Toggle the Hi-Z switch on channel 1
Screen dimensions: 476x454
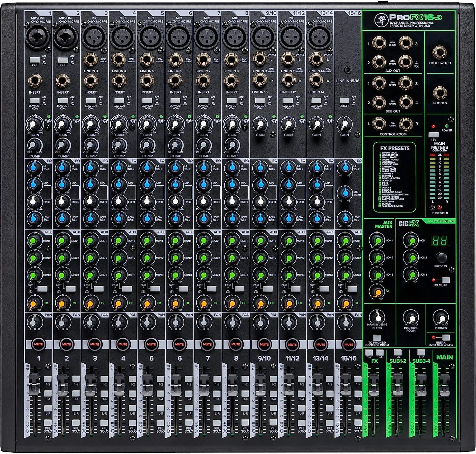[x=34, y=60]
